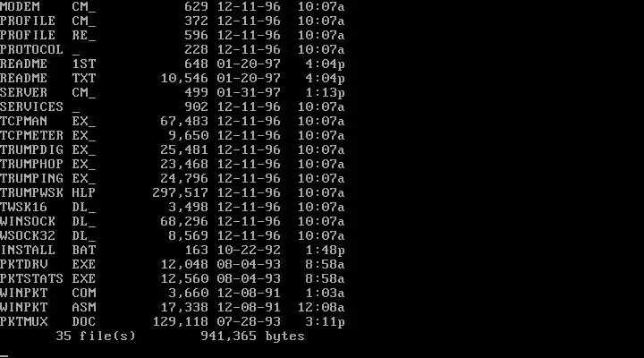Click the TCPMETER EX_ file name

pyautogui.click(x=47, y=135)
